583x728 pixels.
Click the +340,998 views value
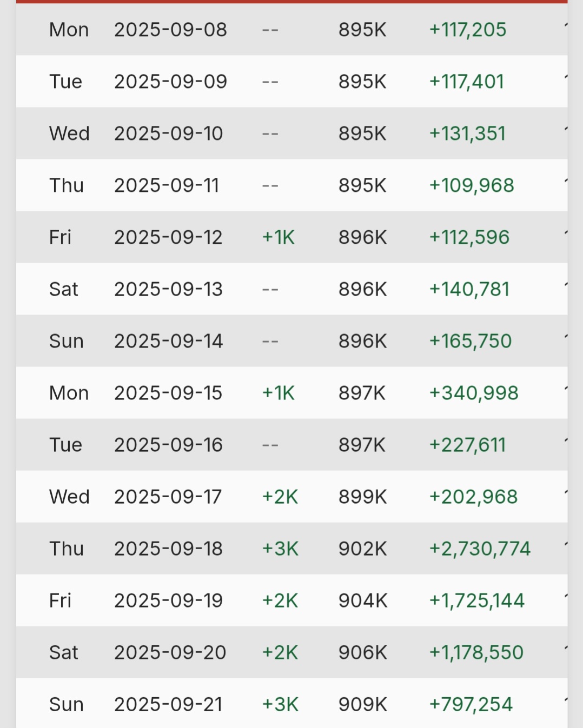(474, 393)
